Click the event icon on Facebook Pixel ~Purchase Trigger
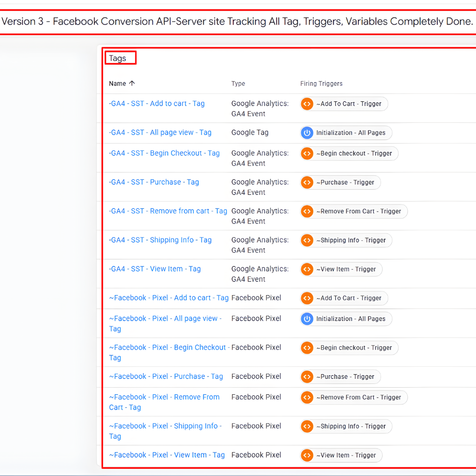 click(x=307, y=377)
